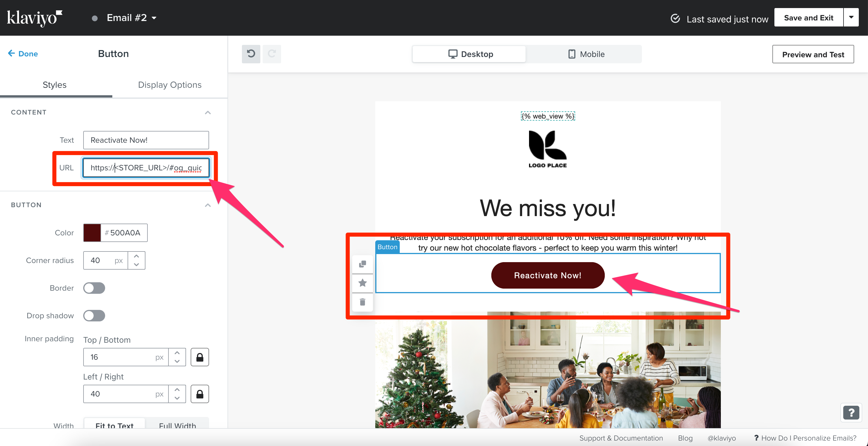This screenshot has height=446, width=868.
Task: Click the redo arrow icon
Action: click(x=272, y=54)
